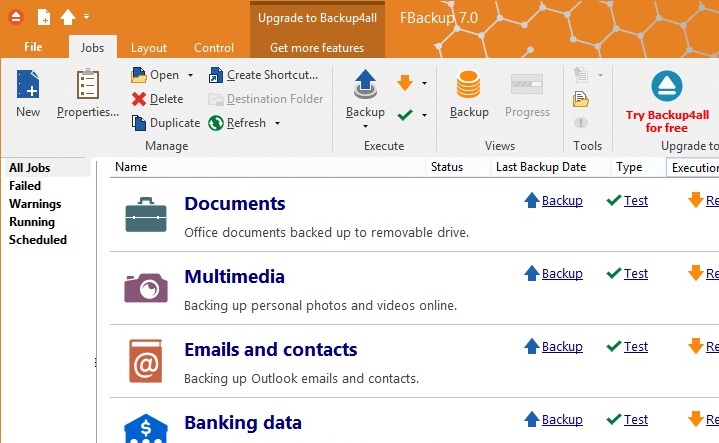Expand the green test checkmark dropdown

pos(425,115)
